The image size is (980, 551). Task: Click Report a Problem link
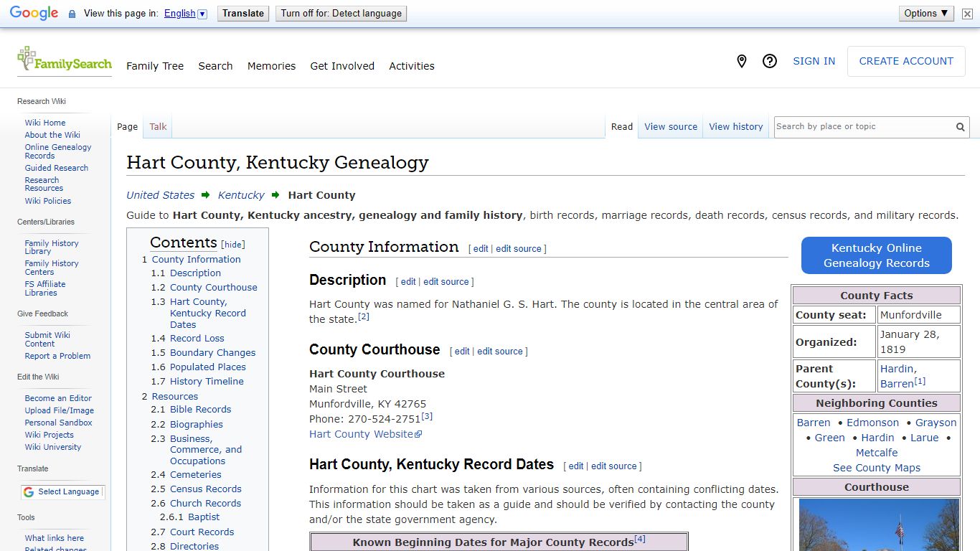pos(57,356)
